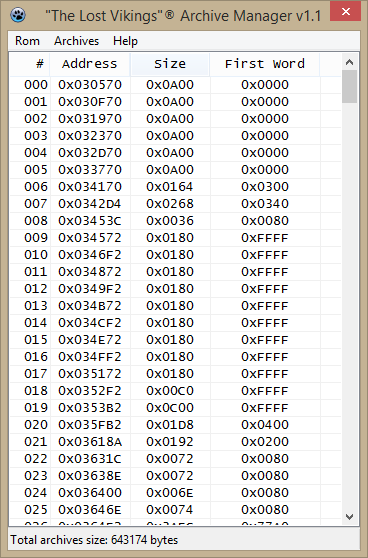Select address 0x036400
This screenshot has height=558, width=368.
[x=90, y=493]
